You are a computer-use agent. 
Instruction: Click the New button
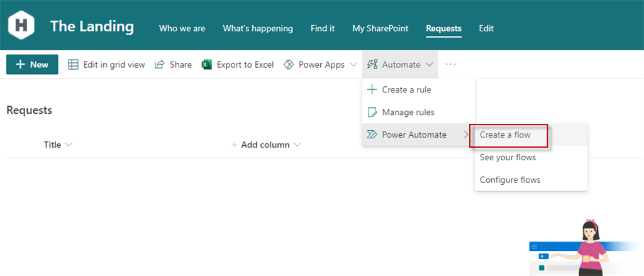tap(32, 65)
